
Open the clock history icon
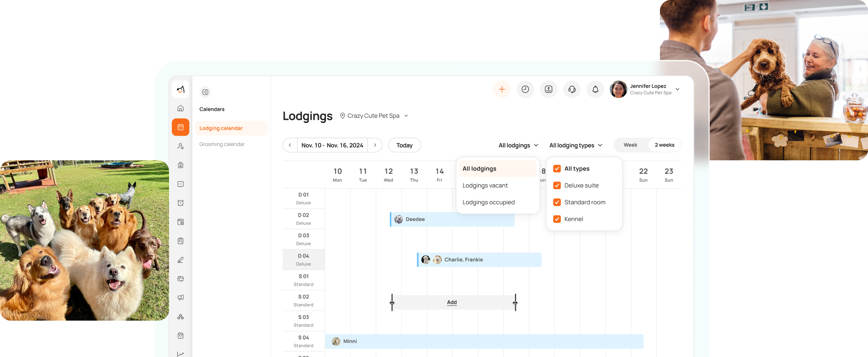[525, 89]
